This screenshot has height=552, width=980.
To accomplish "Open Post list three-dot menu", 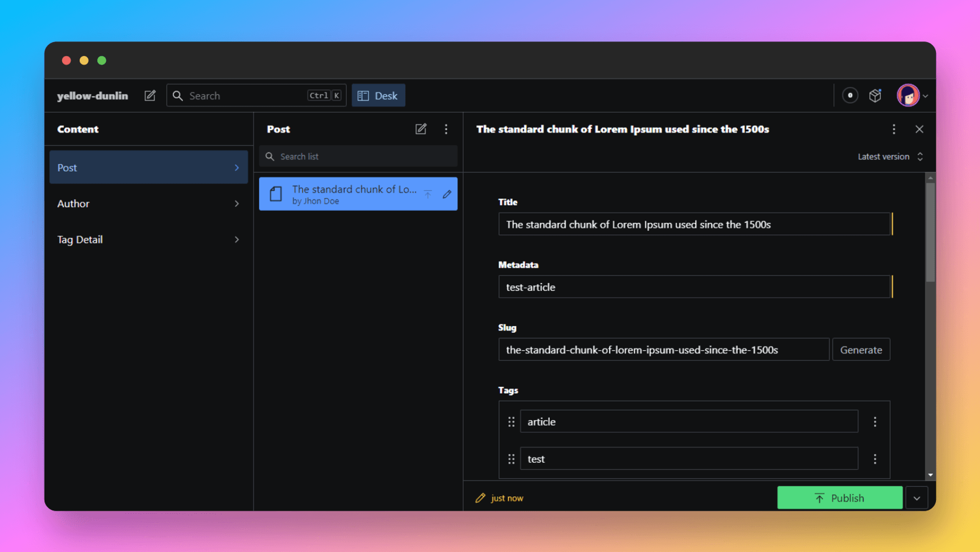I will tap(446, 129).
